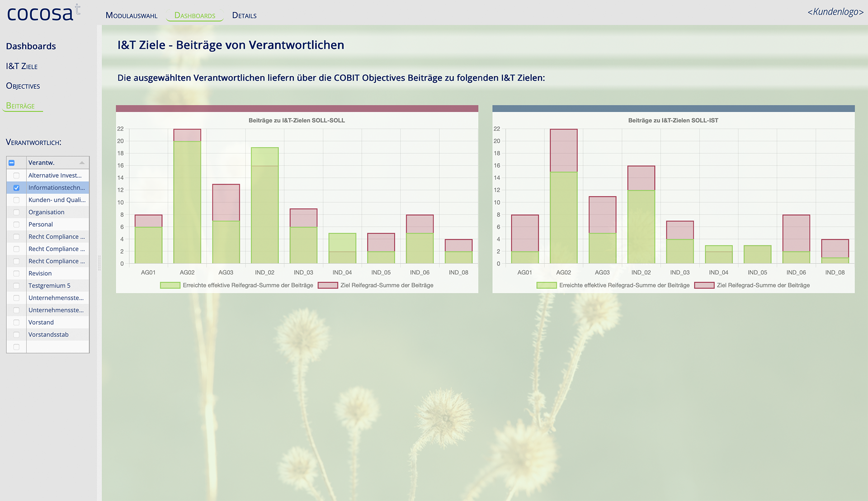Sort list via Verantw. column arrow
Viewport: 868px width, 501px height.
(x=82, y=163)
